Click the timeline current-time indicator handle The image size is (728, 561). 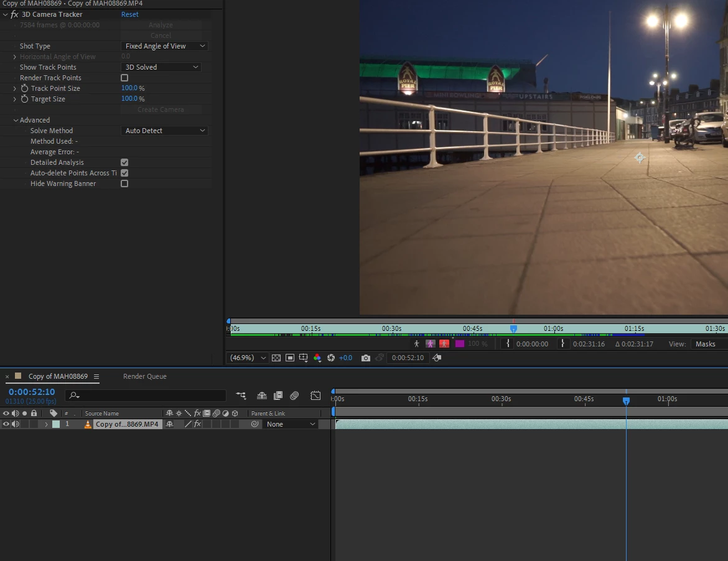coord(626,401)
